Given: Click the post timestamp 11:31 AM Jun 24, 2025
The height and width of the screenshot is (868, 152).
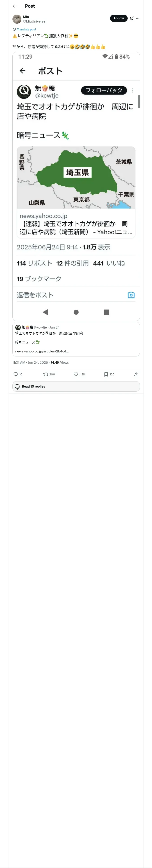Looking at the screenshot, I should tap(30, 363).
